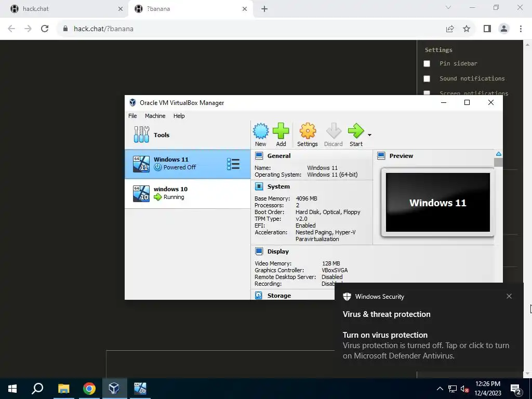Viewport: 532px width, 399px height.
Task: Open the File menu in VirtualBox
Action: 132,116
